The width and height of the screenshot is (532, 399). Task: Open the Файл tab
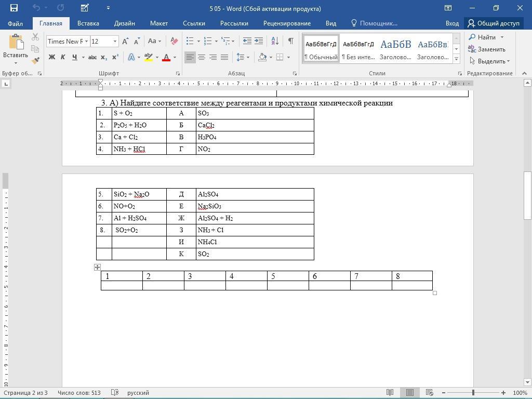point(15,23)
